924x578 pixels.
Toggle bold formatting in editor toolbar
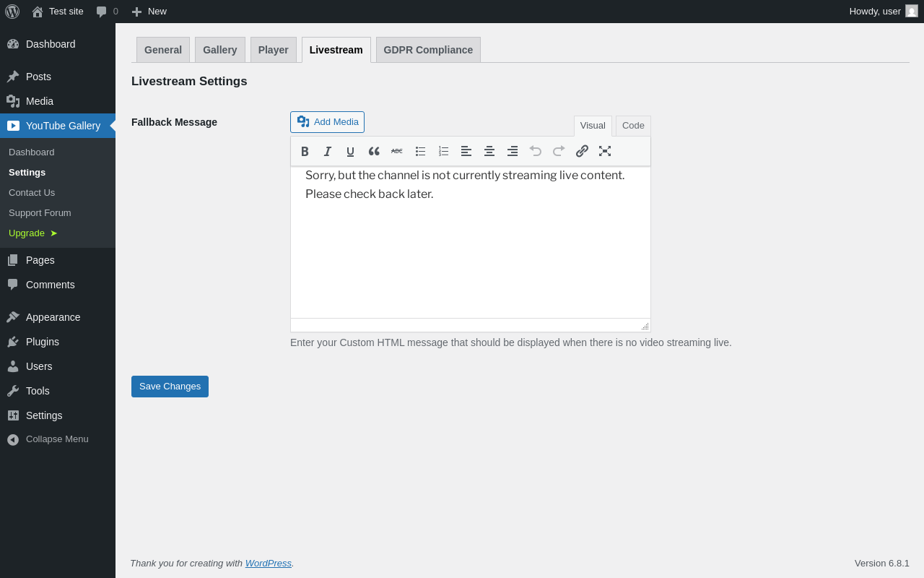305,151
